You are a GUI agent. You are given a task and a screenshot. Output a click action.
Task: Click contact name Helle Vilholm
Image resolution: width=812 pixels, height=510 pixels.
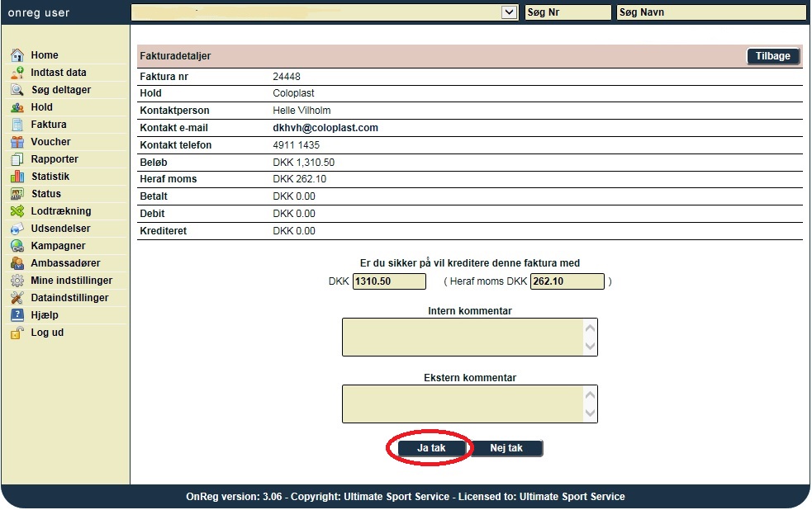coord(302,111)
